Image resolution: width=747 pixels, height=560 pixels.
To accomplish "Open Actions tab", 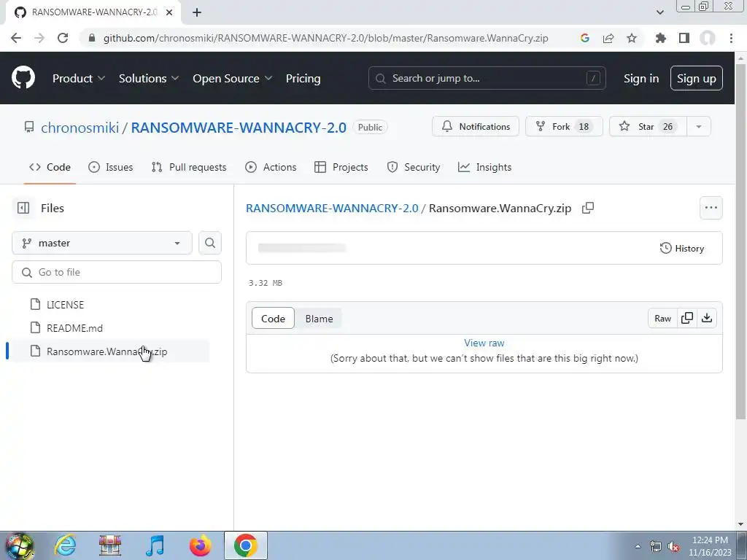I will tap(271, 167).
